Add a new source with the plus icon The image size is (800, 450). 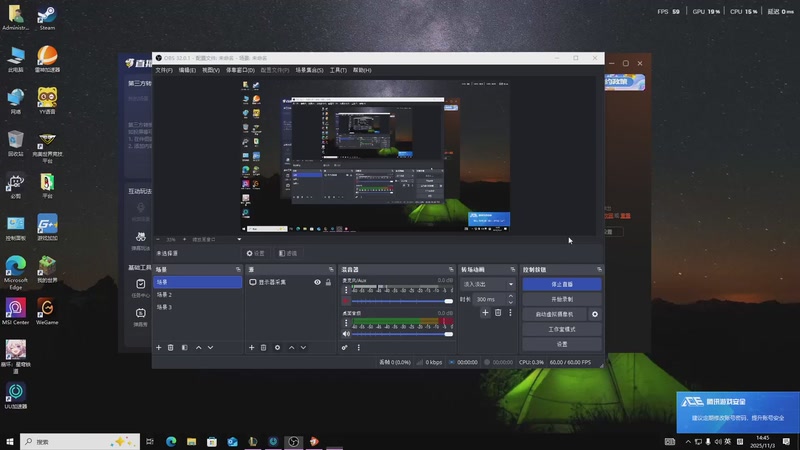[251, 347]
